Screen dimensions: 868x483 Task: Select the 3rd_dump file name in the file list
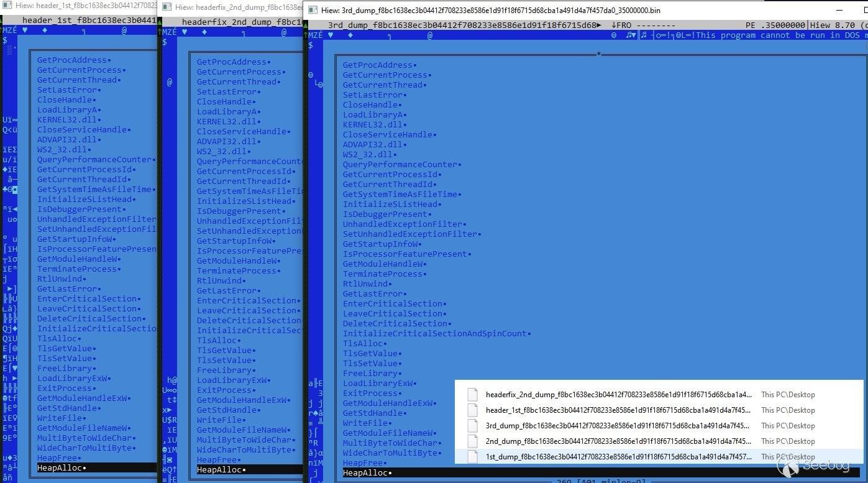click(618, 426)
